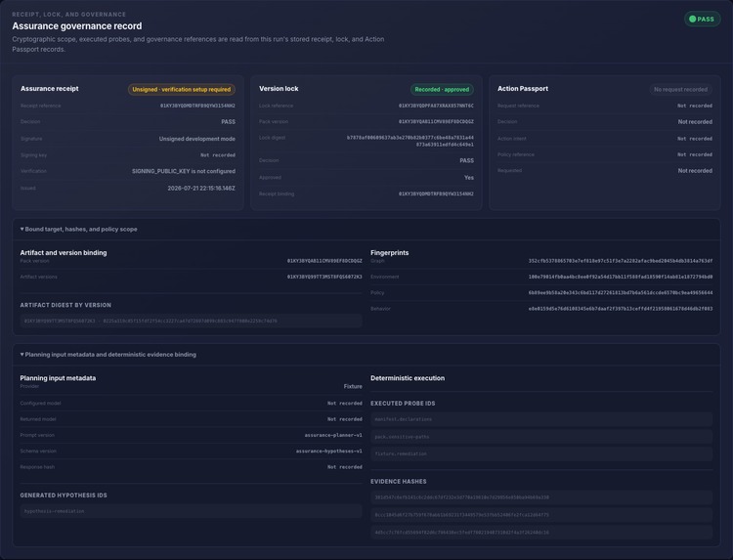Select the Artifact versions identifier value
The image size is (733, 560).
pyautogui.click(x=324, y=277)
